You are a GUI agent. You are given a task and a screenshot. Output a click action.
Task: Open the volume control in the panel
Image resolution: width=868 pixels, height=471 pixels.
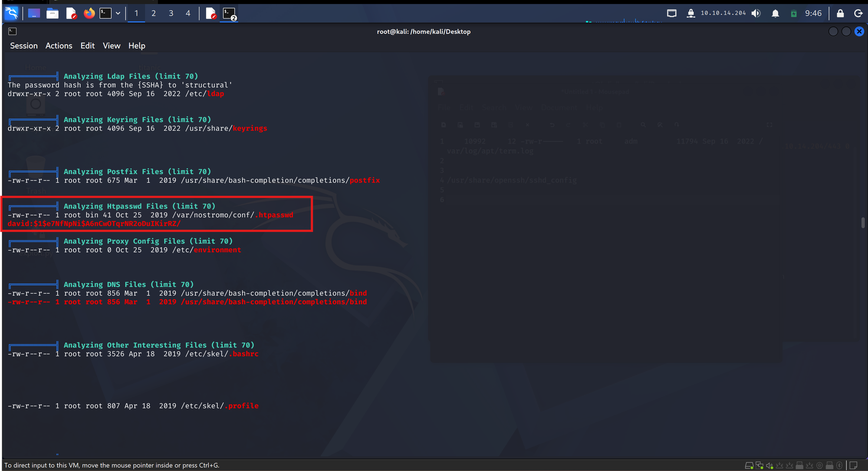(756, 13)
